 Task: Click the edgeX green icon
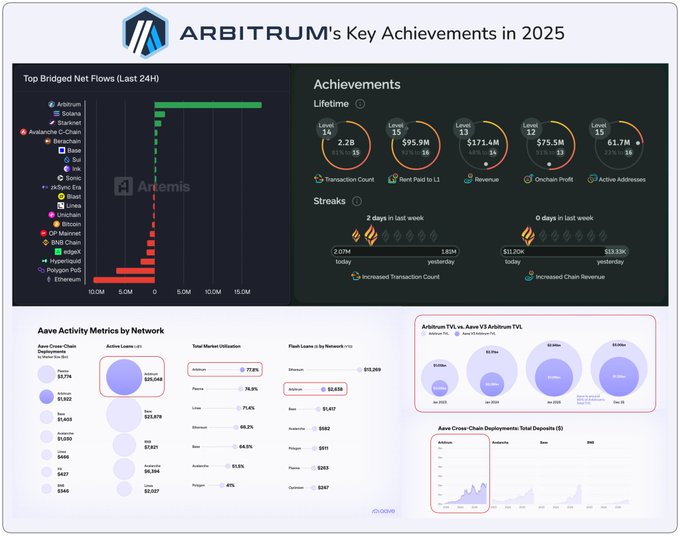(58, 252)
